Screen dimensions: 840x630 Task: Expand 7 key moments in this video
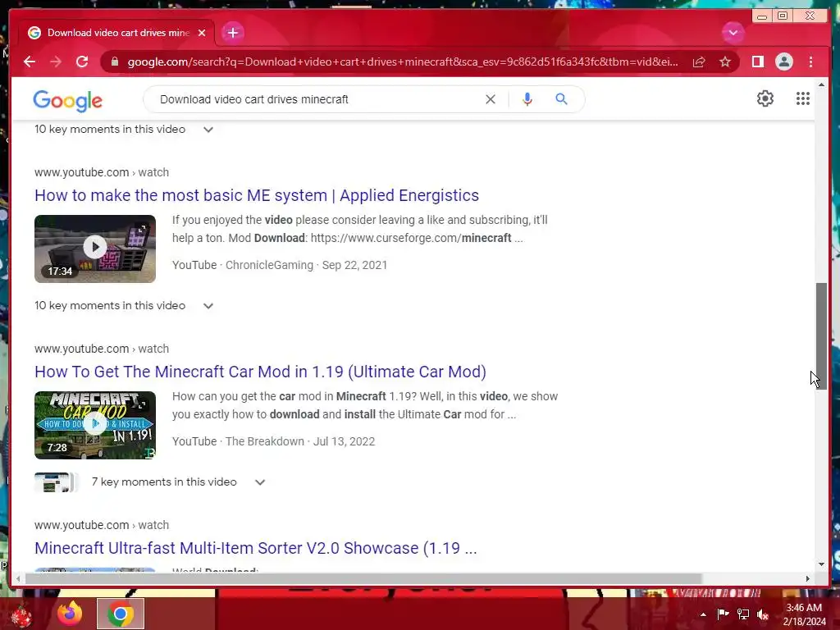[x=260, y=482]
